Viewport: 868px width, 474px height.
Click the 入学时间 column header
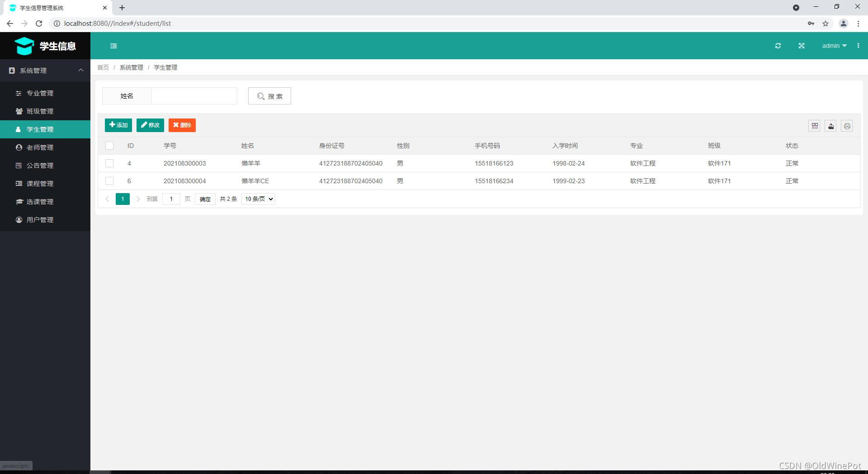565,146
